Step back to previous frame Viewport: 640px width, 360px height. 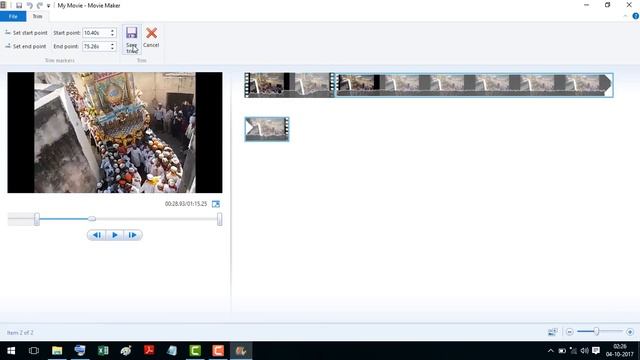click(97, 235)
